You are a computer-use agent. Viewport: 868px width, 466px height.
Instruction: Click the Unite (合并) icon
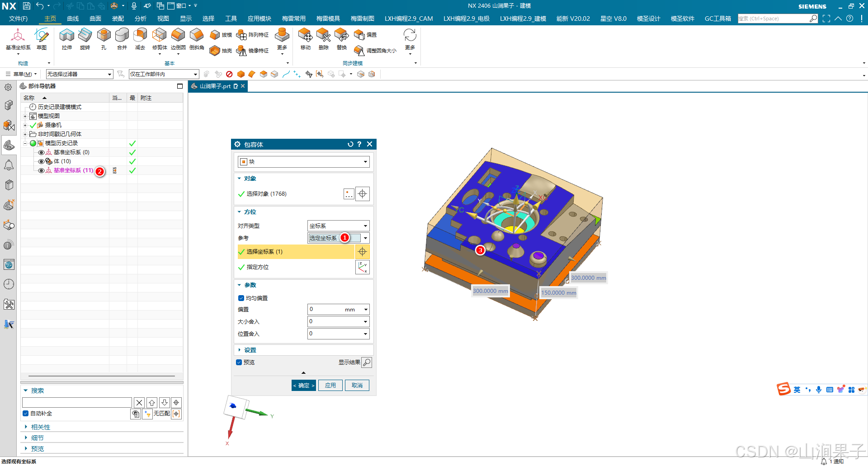tap(122, 35)
